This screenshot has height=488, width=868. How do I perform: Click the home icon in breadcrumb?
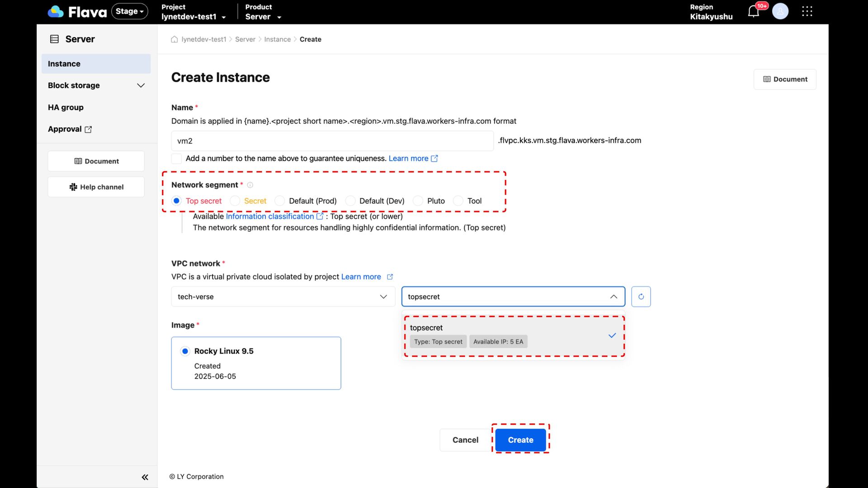[x=175, y=39]
